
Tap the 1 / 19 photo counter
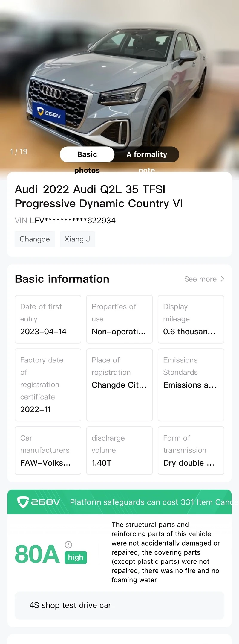[19, 151]
